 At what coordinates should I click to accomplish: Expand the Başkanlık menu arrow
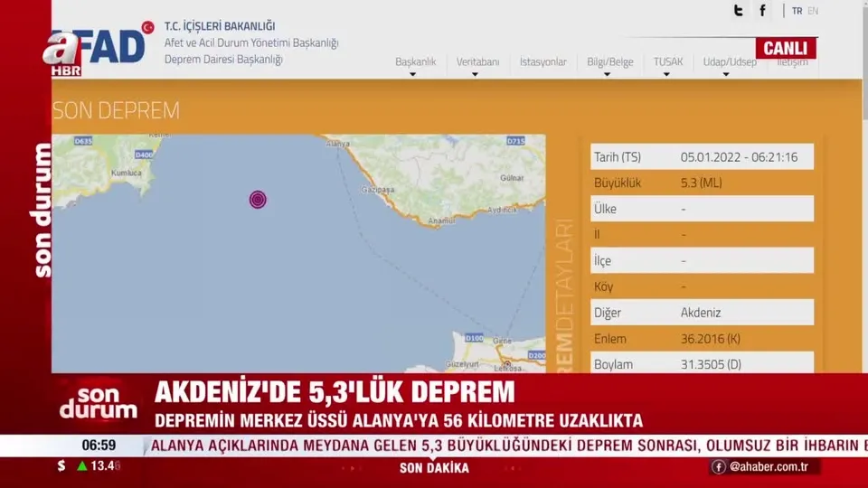tap(412, 74)
